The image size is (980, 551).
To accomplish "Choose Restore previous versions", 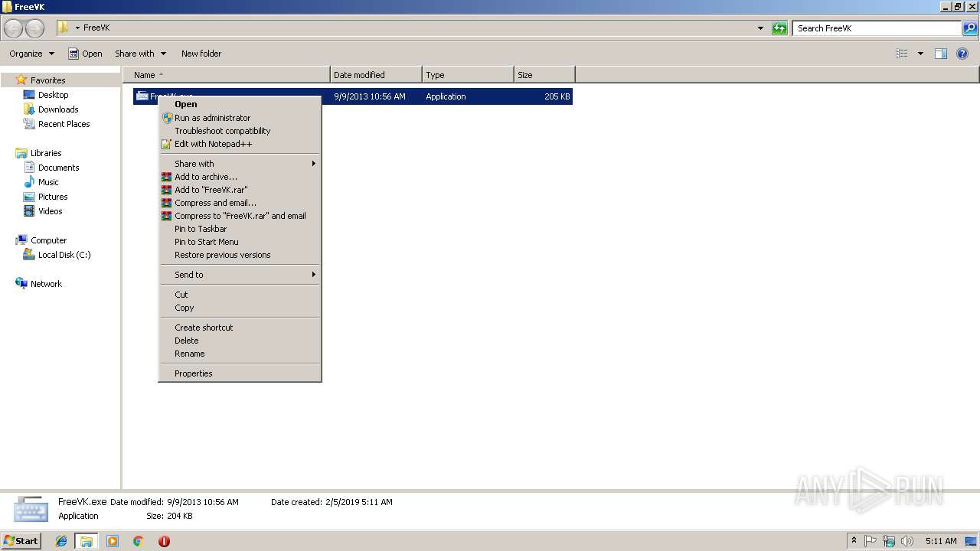I will 240,255.
